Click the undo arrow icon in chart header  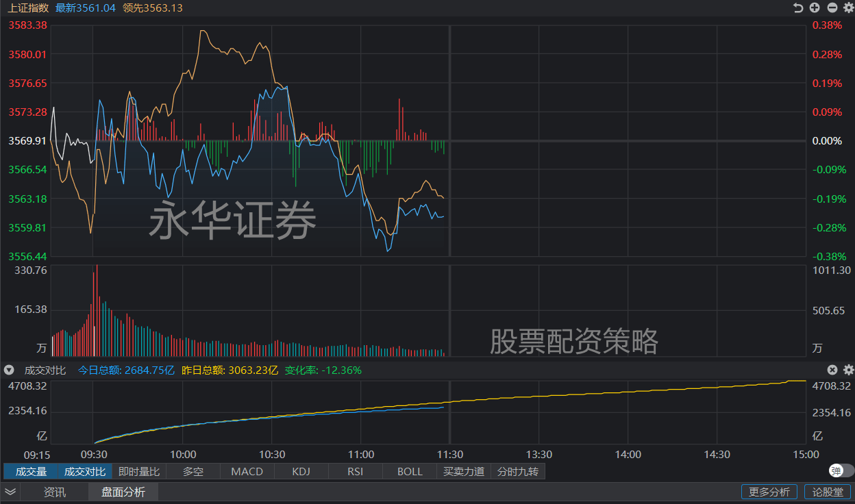tap(797, 8)
